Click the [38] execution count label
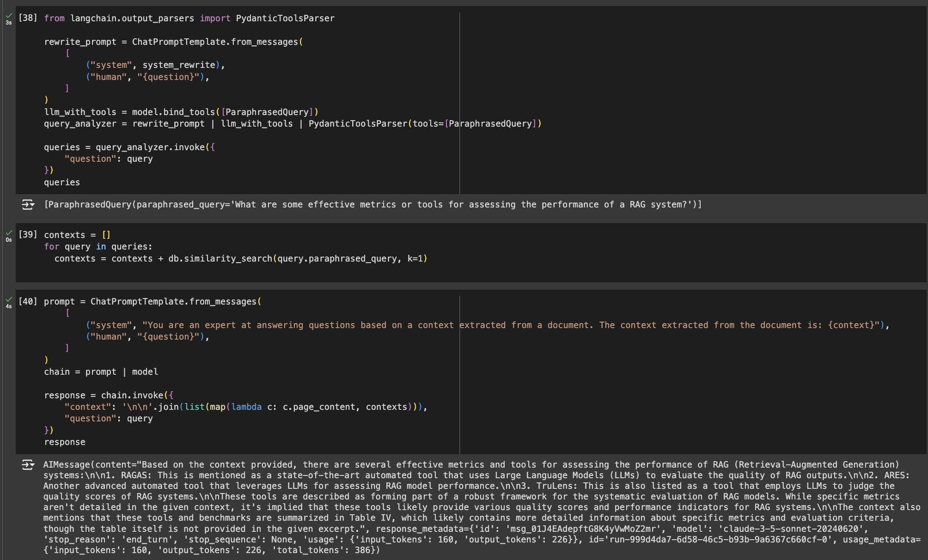This screenshot has width=928, height=560. pos(27,18)
